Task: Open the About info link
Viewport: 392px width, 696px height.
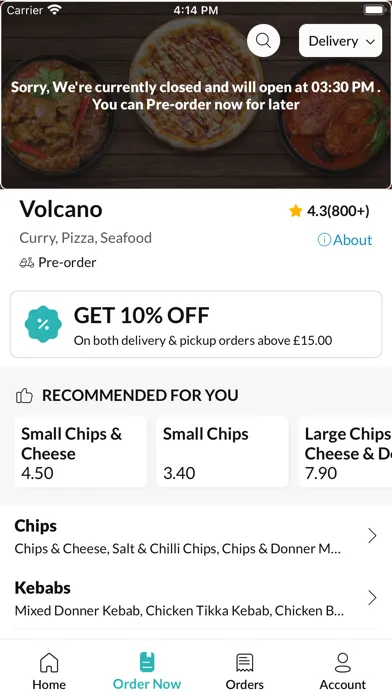Action: click(345, 240)
